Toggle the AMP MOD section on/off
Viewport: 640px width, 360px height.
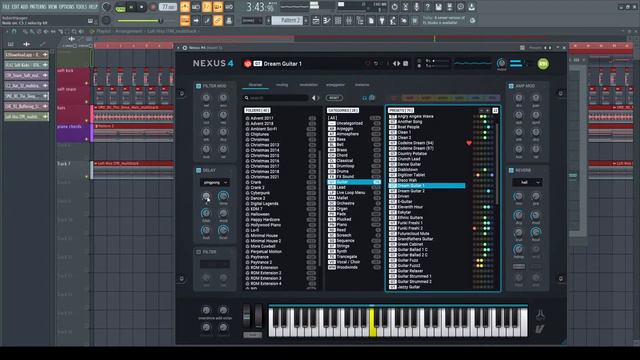tap(511, 86)
